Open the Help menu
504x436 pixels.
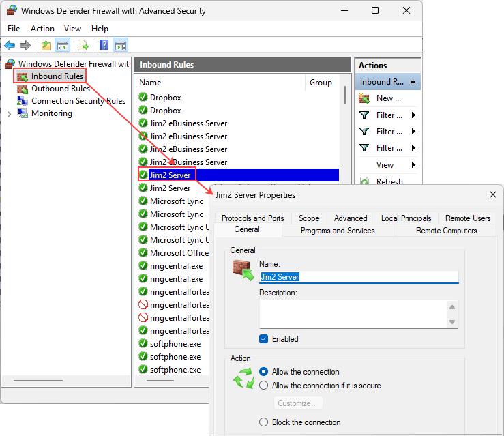coord(100,29)
